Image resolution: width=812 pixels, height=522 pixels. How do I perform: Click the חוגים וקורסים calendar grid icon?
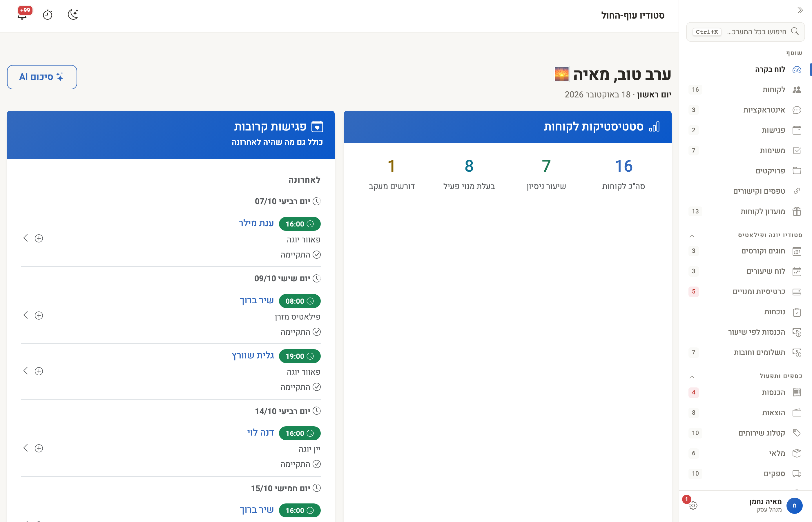797,251
